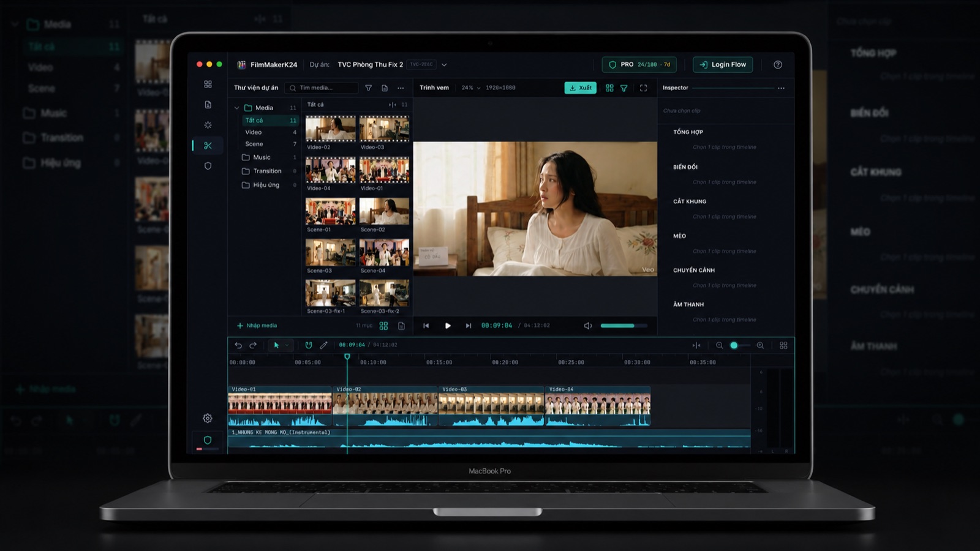
Task: Select Video category in media tree
Action: point(269,132)
